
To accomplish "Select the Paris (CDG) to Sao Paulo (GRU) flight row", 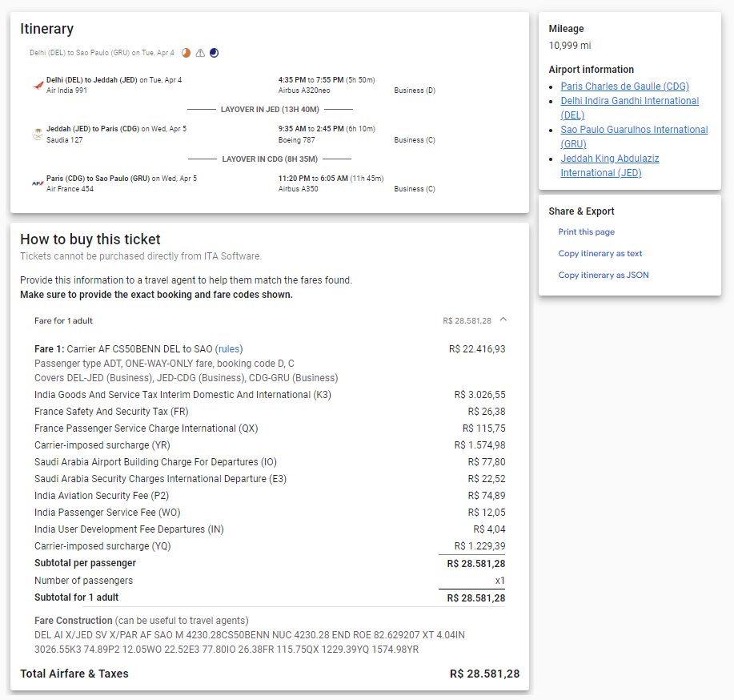I will [234, 183].
